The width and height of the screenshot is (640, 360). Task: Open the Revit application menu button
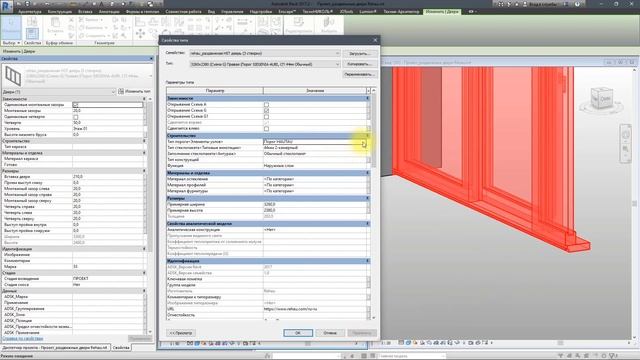[7, 7]
